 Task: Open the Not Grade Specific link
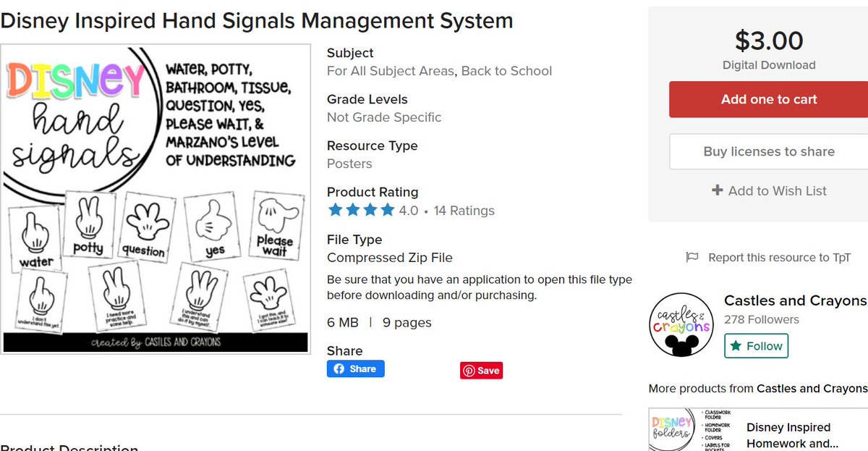click(x=384, y=117)
